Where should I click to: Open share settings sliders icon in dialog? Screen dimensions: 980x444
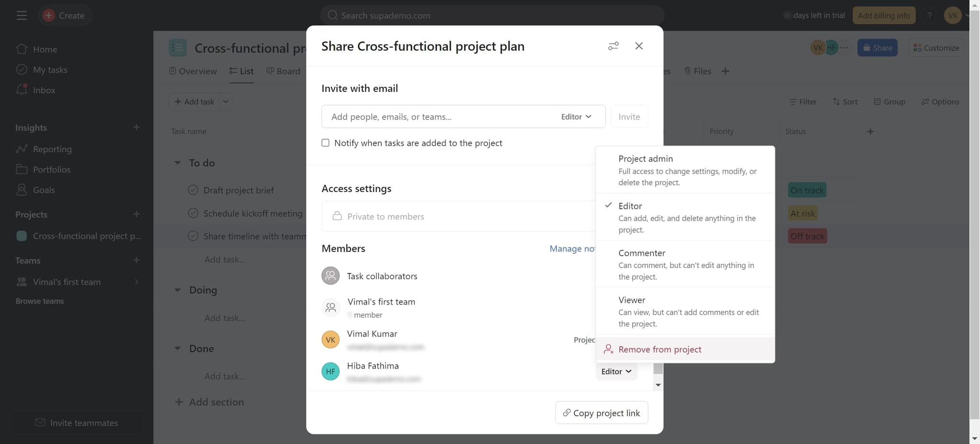pos(613,46)
